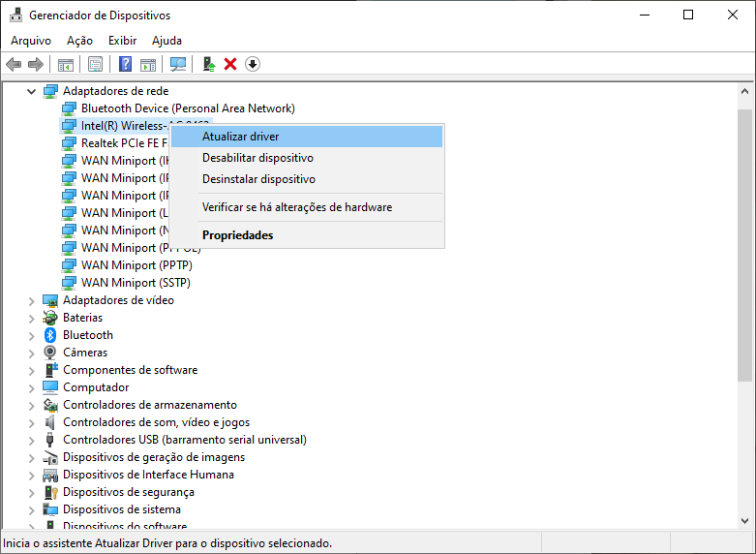The image size is (756, 554).
Task: Click the Bluetooth category icon
Action: click(x=50, y=335)
